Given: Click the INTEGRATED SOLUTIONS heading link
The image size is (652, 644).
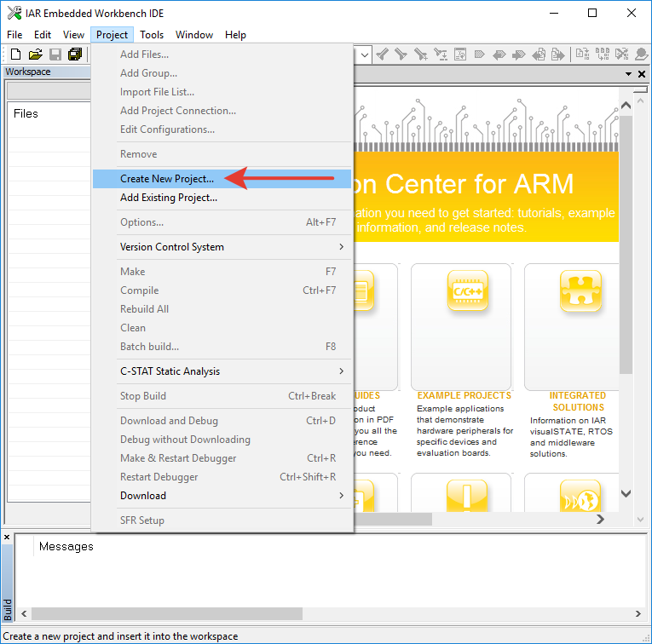Looking at the screenshot, I should coord(578,401).
